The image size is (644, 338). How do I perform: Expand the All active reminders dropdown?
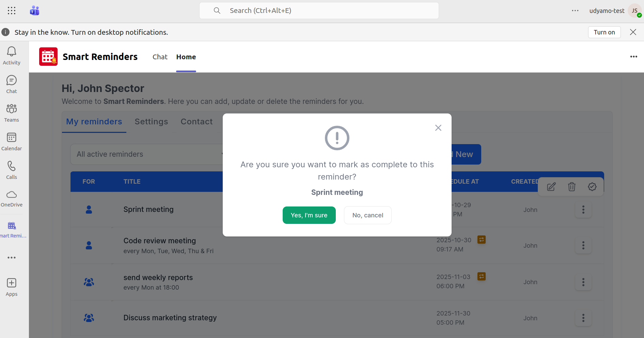146,154
